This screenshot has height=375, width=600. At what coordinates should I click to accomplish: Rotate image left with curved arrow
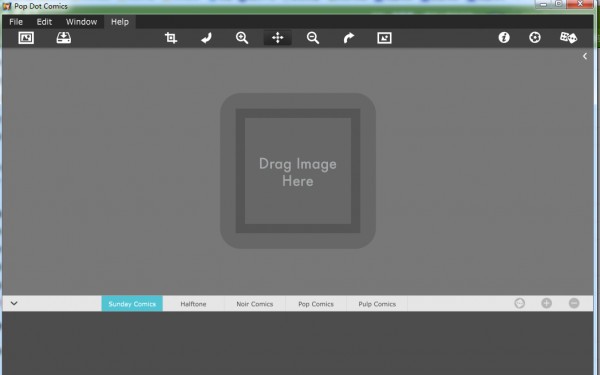click(x=207, y=38)
